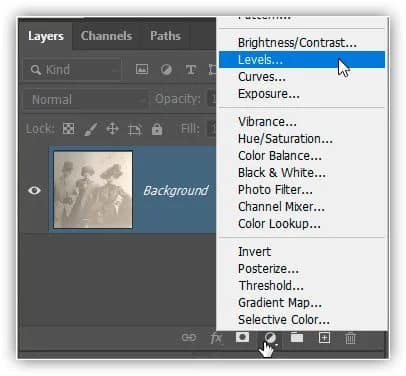Filter layers by pixel layer icon
The width and height of the screenshot is (406, 376).
tap(142, 69)
